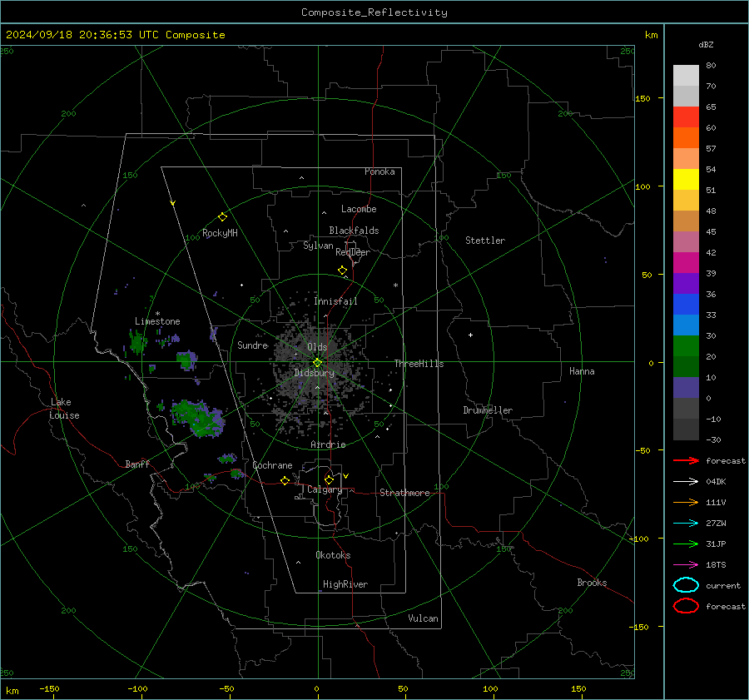The image size is (749, 700).
Task: Click the lightest gray 80 dBZ swatch
Action: click(x=686, y=76)
